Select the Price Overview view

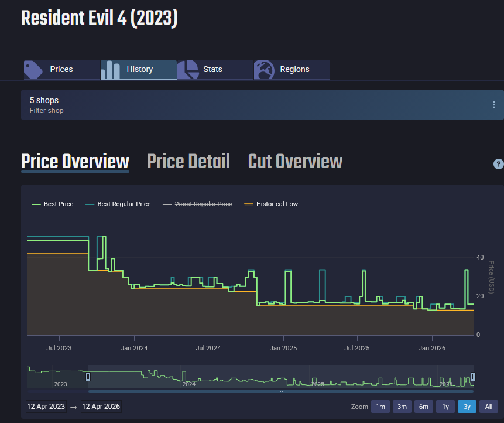point(75,162)
